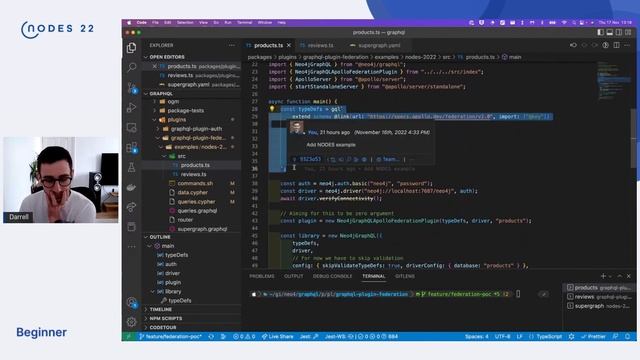Open the Manage gear in activity bar
Viewport: 640px width, 360px height.
click(131, 322)
